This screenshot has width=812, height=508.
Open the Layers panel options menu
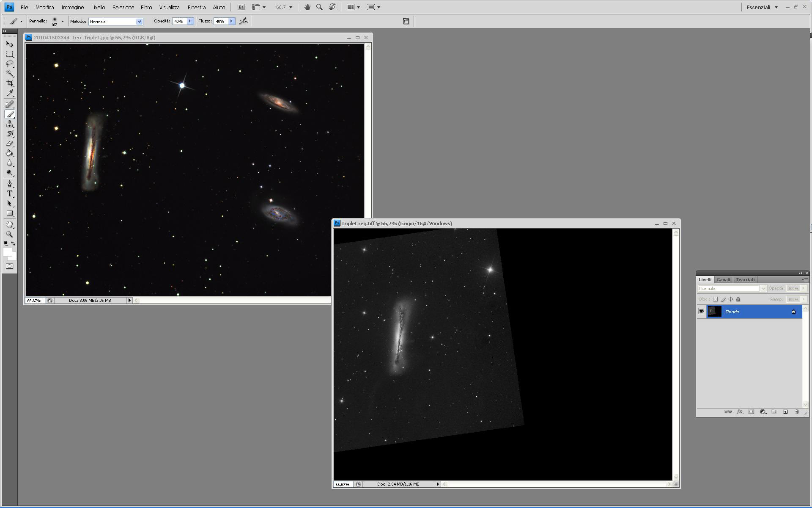805,279
